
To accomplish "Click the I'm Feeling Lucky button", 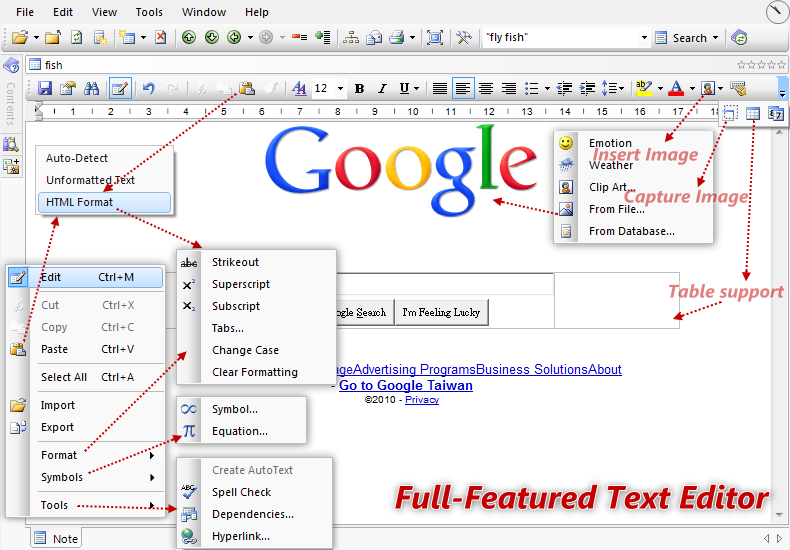I will [441, 312].
